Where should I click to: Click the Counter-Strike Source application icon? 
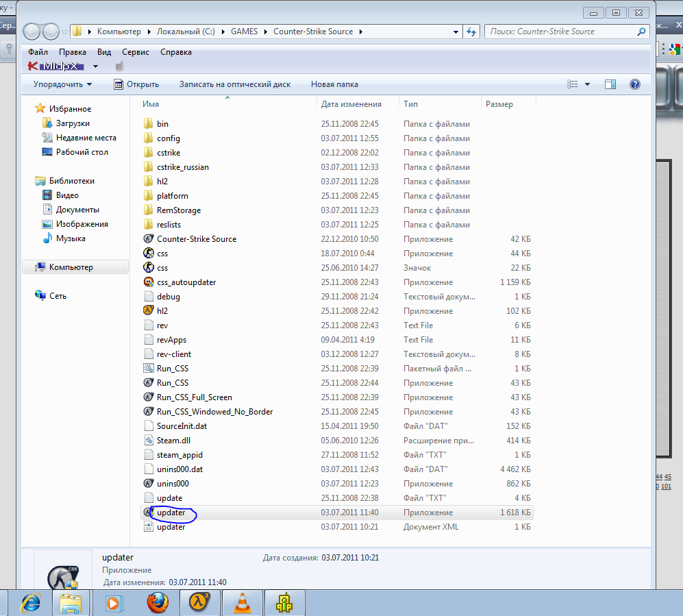149,239
